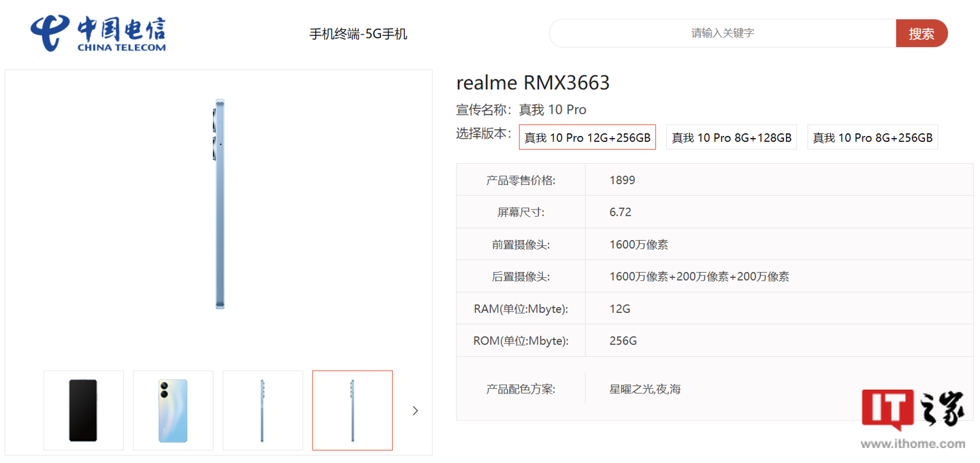This screenshot has height=463, width=980.
Task: Click the realme RMX3663 product title
Action: point(533,83)
